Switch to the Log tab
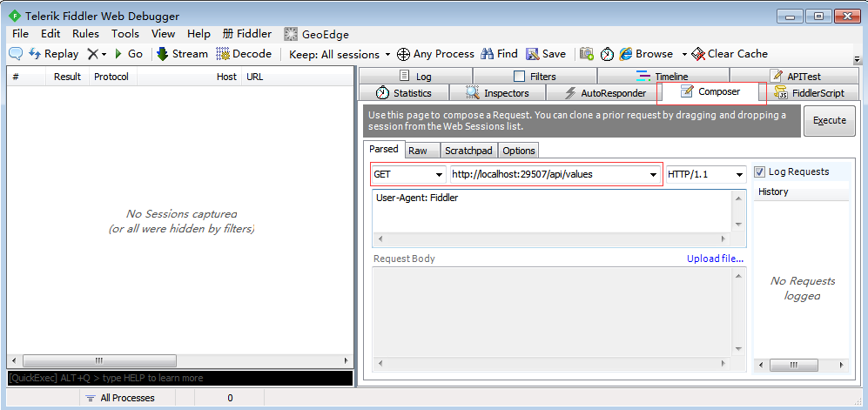Screen dimensions: 868x410 pyautogui.click(x=416, y=77)
